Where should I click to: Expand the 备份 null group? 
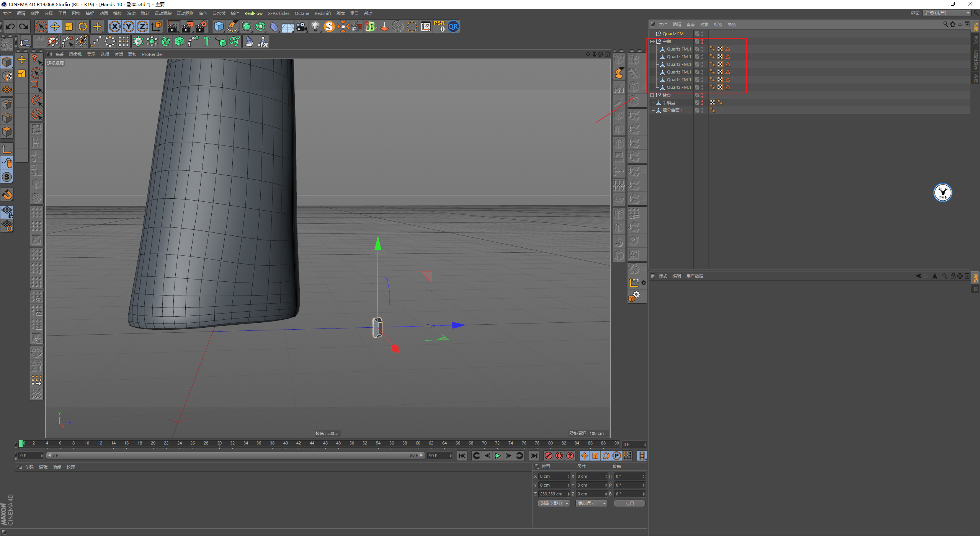pyautogui.click(x=653, y=95)
